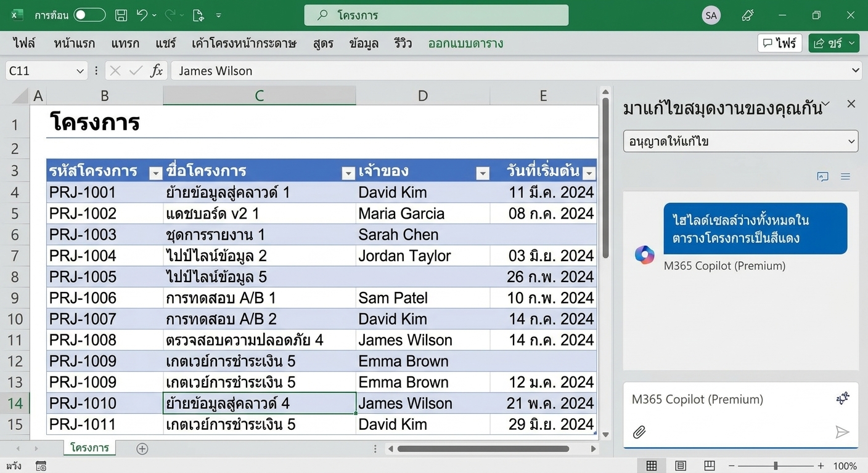
Task: Cancel the formula entry with X icon
Action: (x=115, y=71)
